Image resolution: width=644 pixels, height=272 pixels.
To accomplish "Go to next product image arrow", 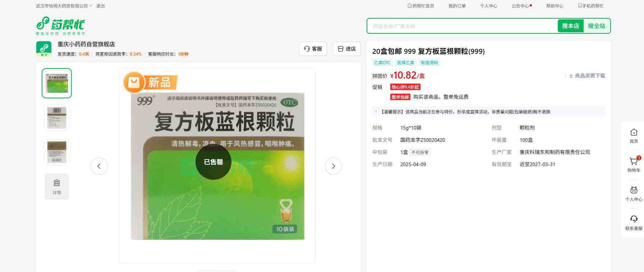I will [333, 166].
